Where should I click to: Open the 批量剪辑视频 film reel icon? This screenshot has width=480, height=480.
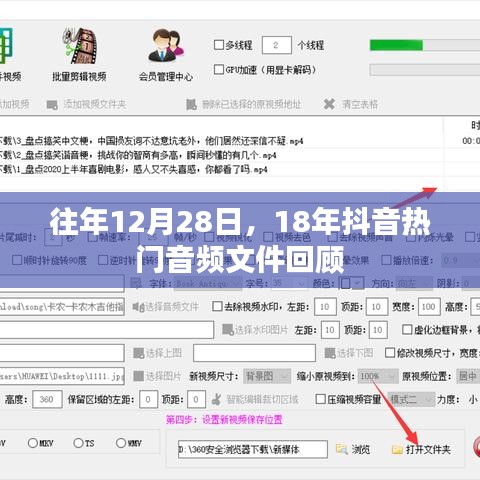(80, 46)
